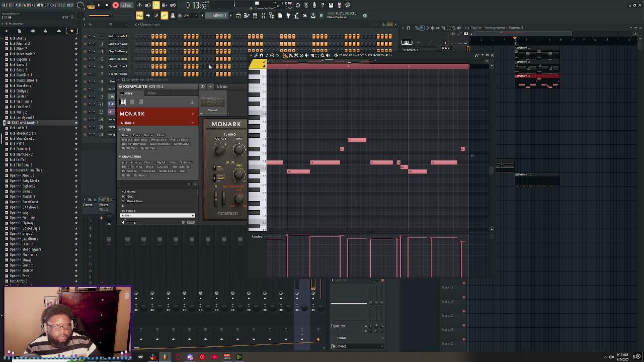
Task: Click the Monark instrument thumbnail
Action: (x=212, y=103)
